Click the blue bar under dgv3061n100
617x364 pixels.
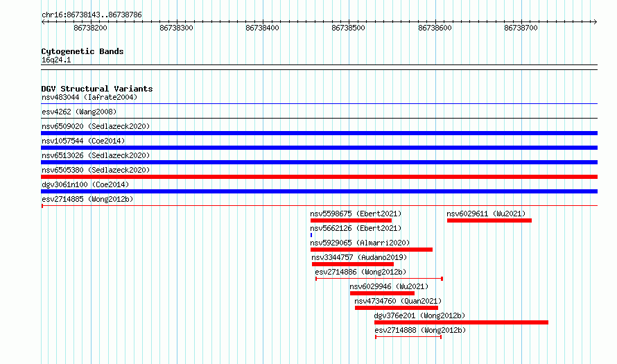coord(319,191)
